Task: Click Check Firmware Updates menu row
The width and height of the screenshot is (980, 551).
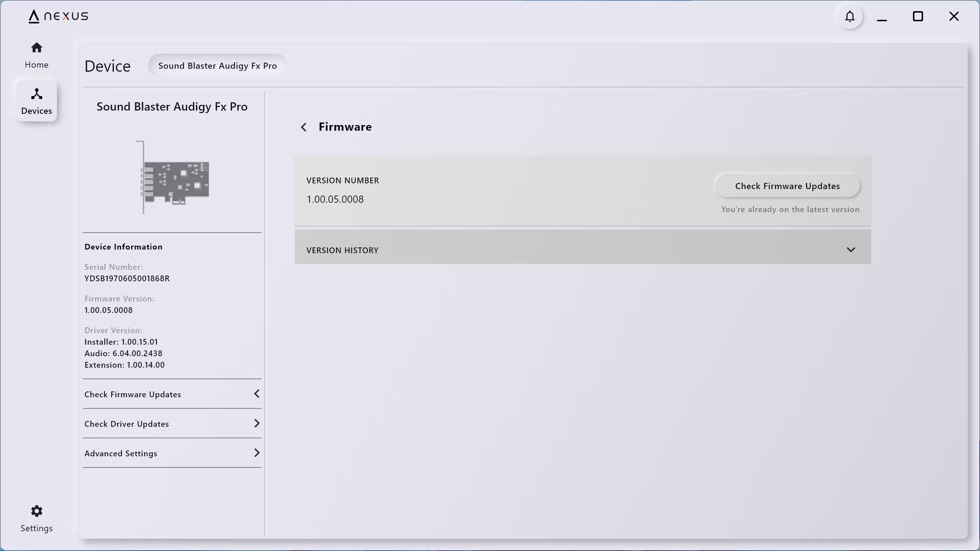Action: coord(132,394)
